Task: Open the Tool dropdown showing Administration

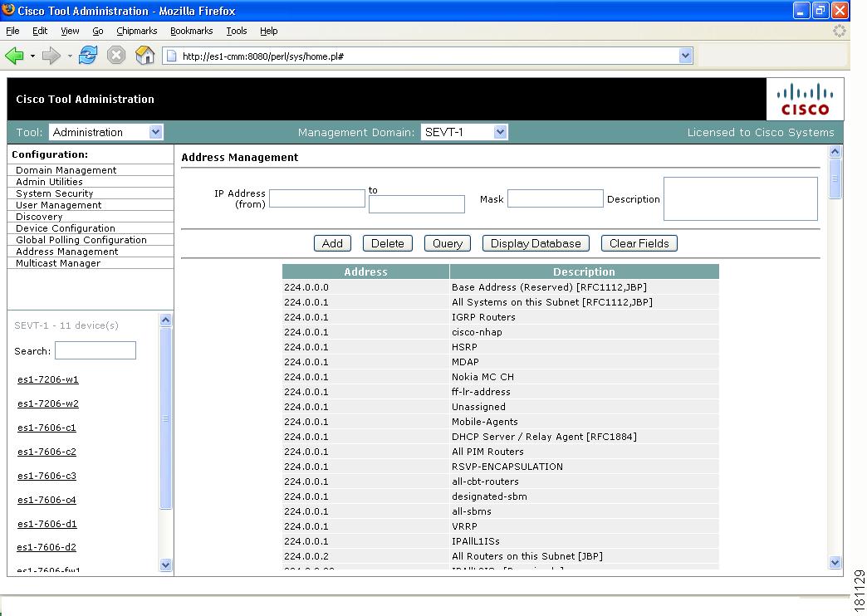Action: coord(105,132)
